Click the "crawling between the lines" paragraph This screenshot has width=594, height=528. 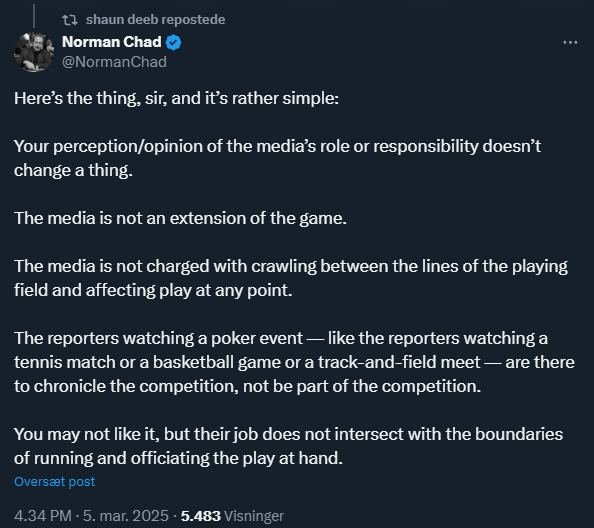tap(291, 278)
